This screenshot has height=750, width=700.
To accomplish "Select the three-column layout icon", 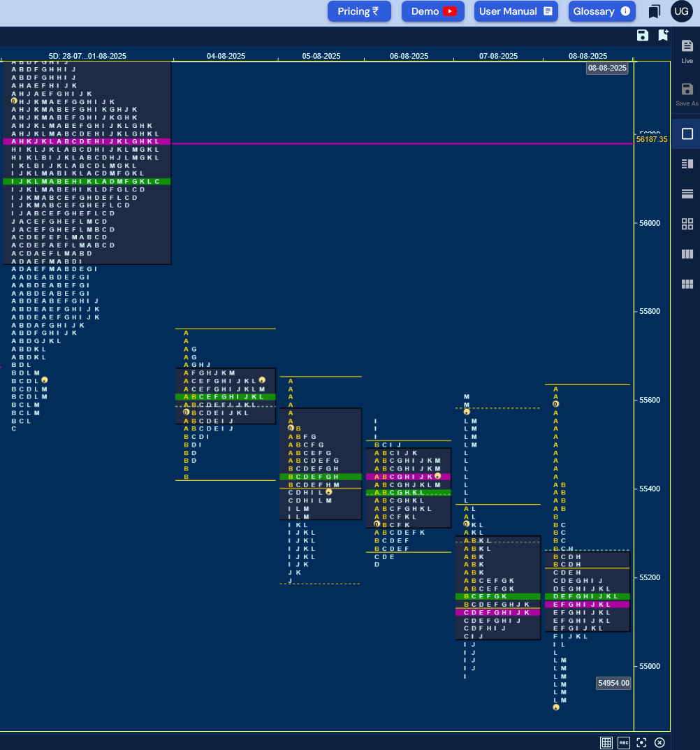I will tap(687, 254).
